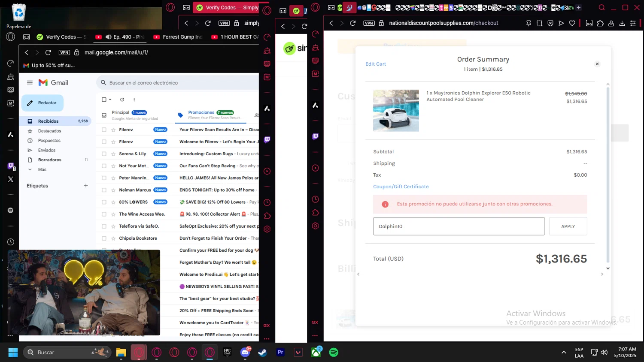Screen dimensions: 644x362
Task: Star The Wine Access Wee. email
Action: click(x=113, y=214)
